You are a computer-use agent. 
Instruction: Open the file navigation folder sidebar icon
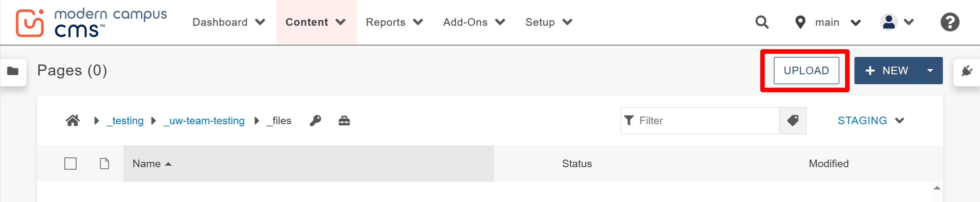[13, 71]
